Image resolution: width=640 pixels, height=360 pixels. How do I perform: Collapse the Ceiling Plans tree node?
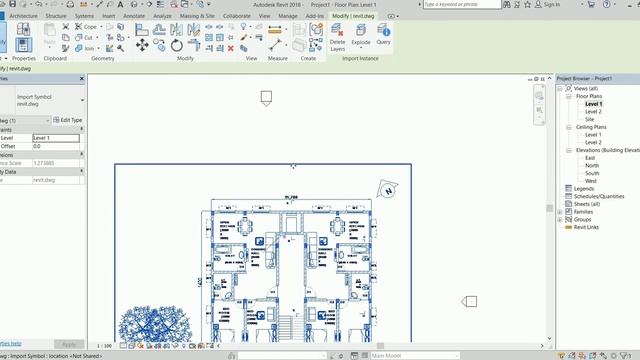coord(569,127)
